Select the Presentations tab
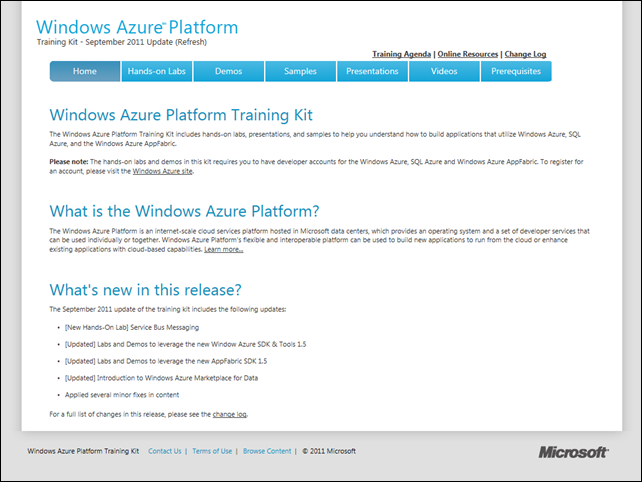Screen dimensions: 642x482 coord(373,71)
